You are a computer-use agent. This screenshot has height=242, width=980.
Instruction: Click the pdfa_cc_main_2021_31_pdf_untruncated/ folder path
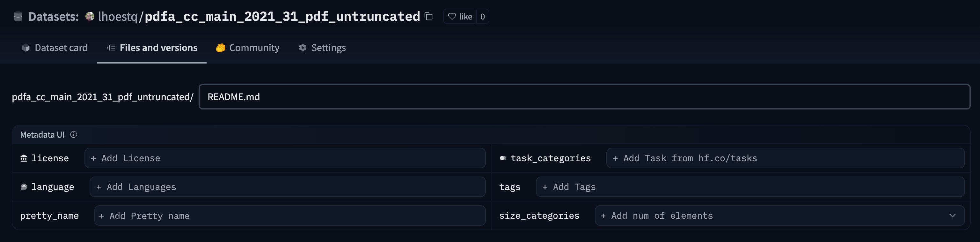pyautogui.click(x=102, y=97)
